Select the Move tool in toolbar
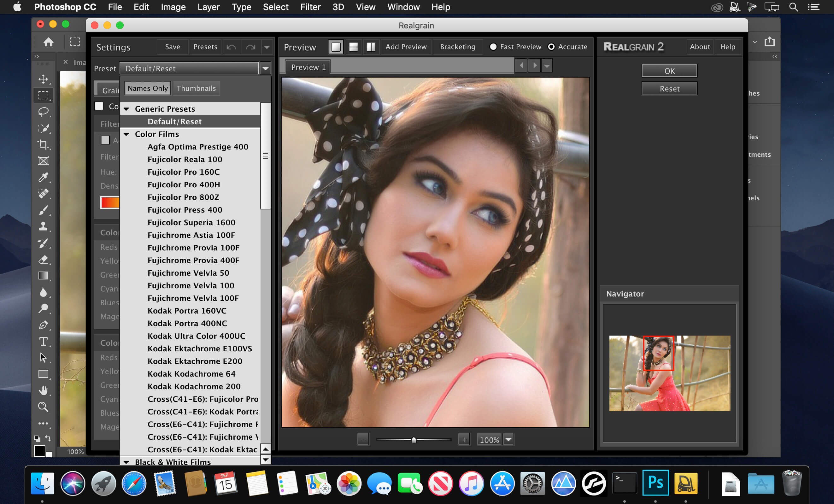 point(42,78)
